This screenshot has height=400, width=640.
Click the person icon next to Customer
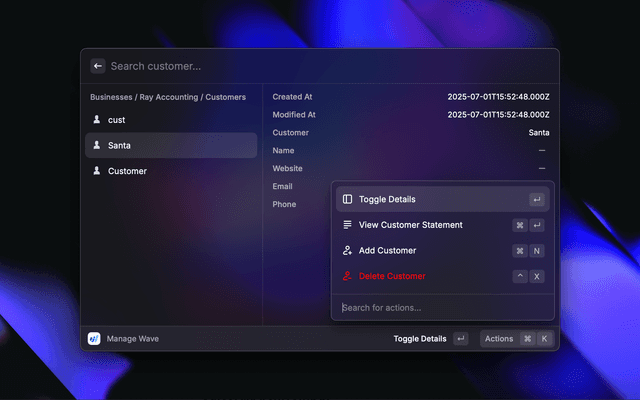[x=97, y=171]
